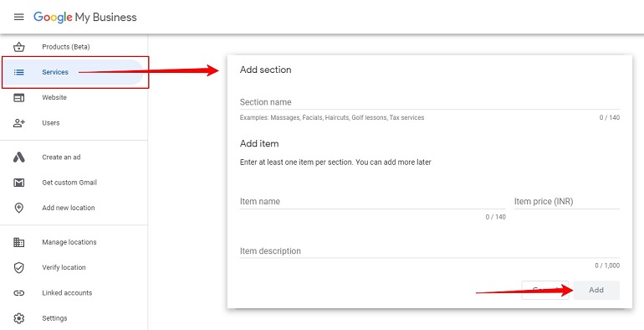Click the Add section heading
Screen dimensions: 644x330
[x=266, y=70]
